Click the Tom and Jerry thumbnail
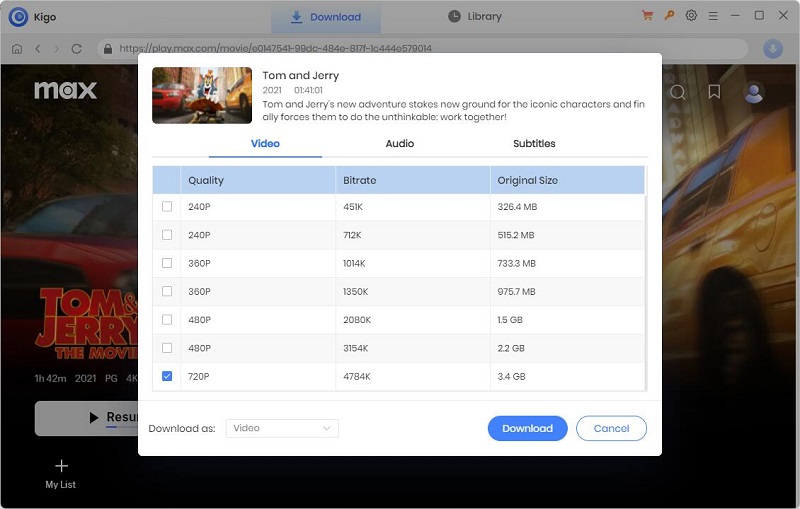Screen dimensions: 800x509 click(202, 95)
